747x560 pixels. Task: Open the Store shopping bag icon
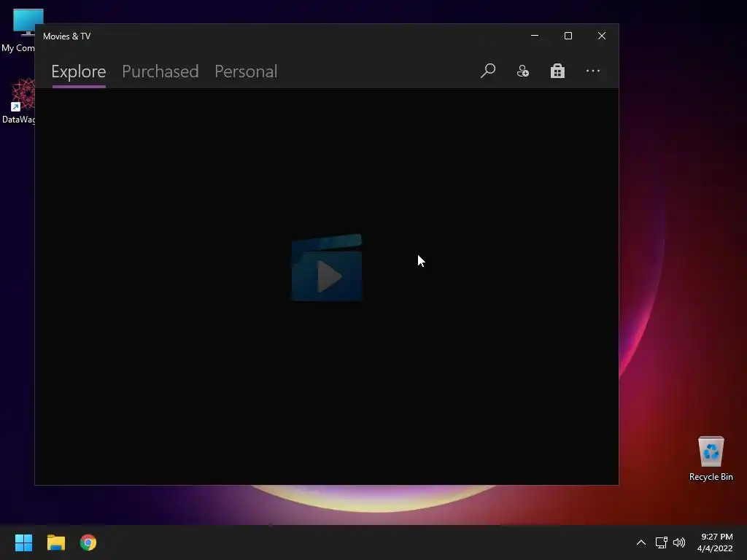(557, 71)
